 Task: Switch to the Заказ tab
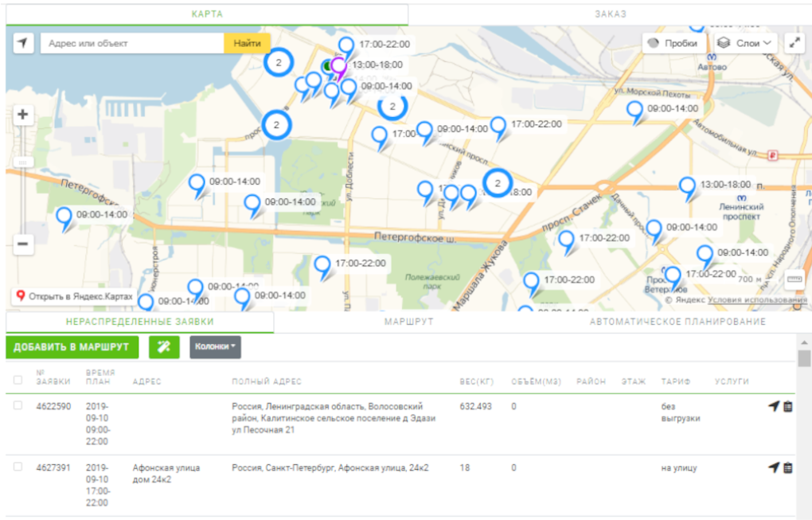pos(610,14)
